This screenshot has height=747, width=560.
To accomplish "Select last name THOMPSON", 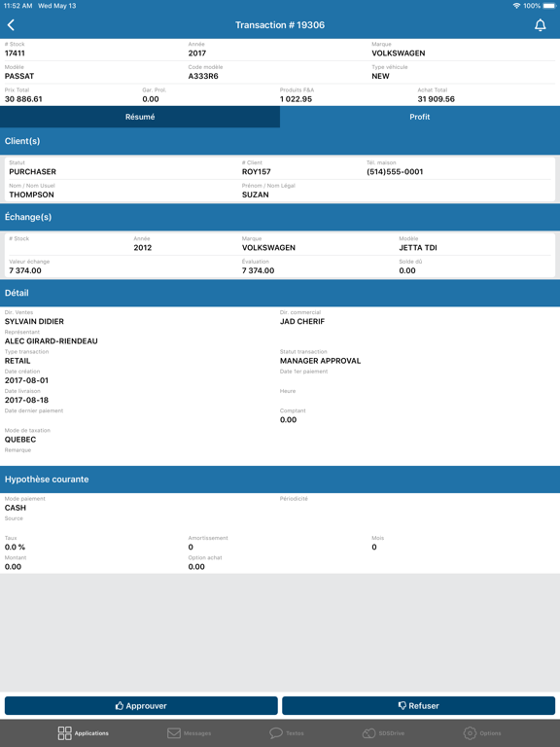I will click(31, 195).
